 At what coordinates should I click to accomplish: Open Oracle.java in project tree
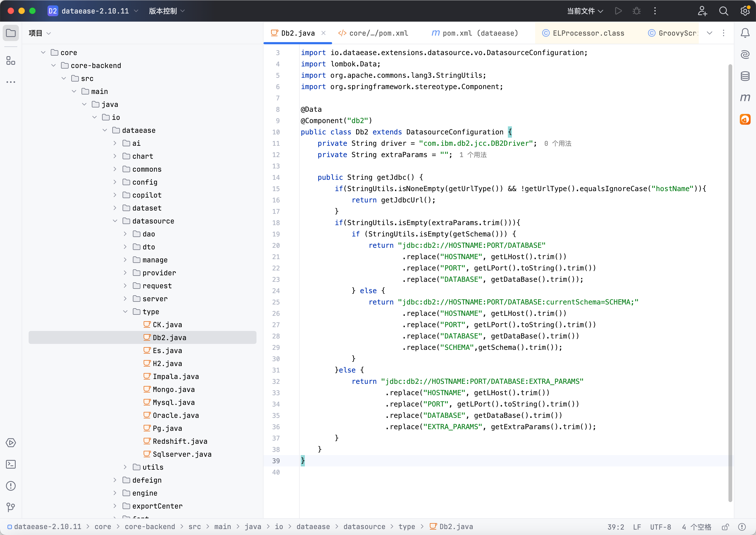176,415
